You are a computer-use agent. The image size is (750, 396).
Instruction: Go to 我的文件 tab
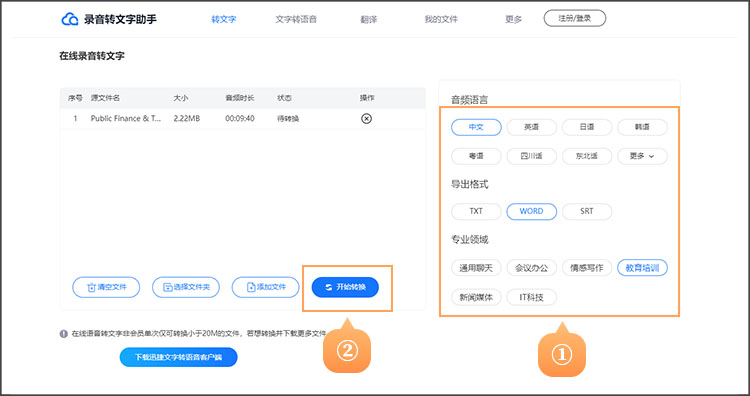click(441, 20)
